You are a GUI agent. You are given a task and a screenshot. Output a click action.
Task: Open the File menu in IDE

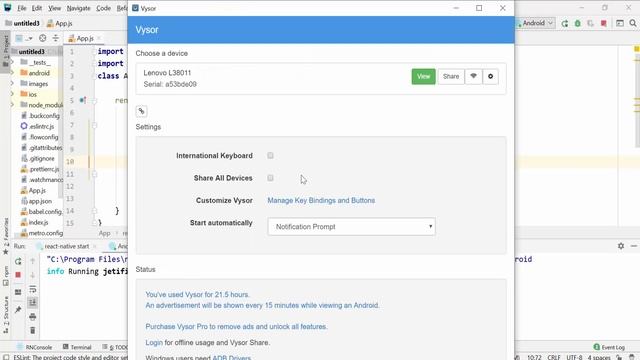(22, 8)
